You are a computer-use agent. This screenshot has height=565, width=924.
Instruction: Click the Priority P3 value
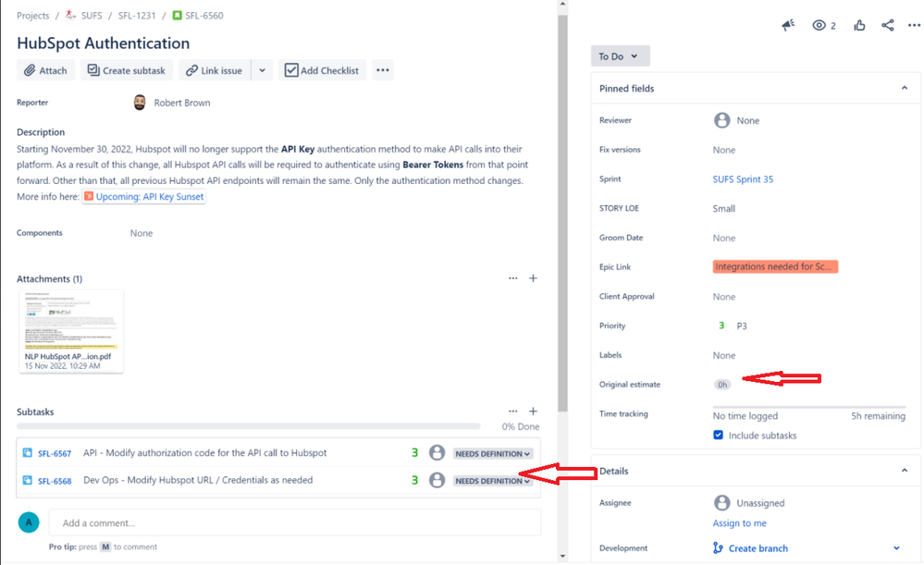point(733,325)
